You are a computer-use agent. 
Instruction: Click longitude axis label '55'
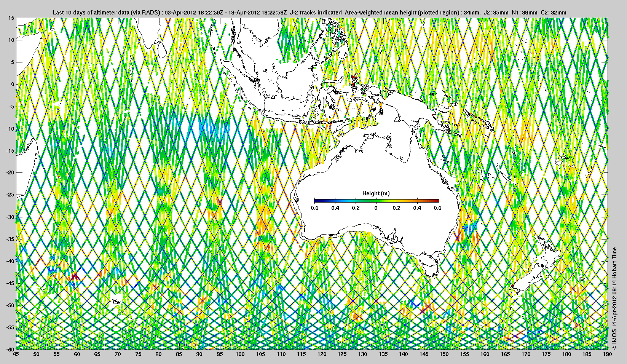57,354
